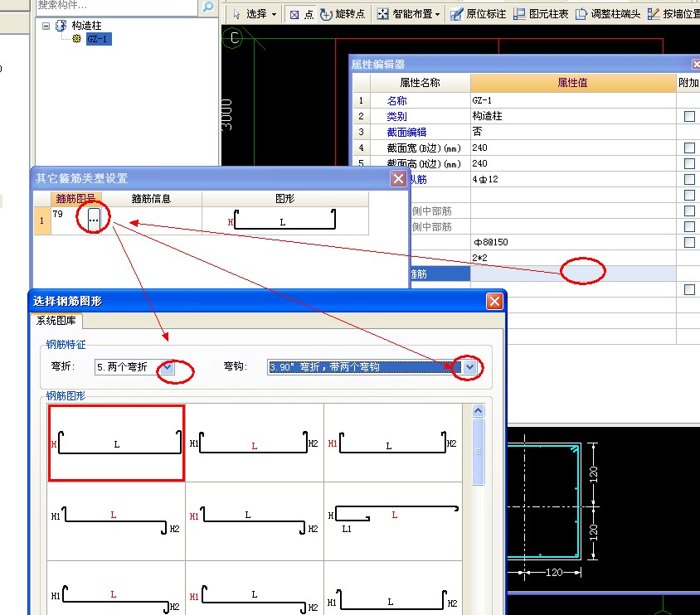Select second-row middle shape with red H1
The image size is (700, 615).
click(255, 521)
